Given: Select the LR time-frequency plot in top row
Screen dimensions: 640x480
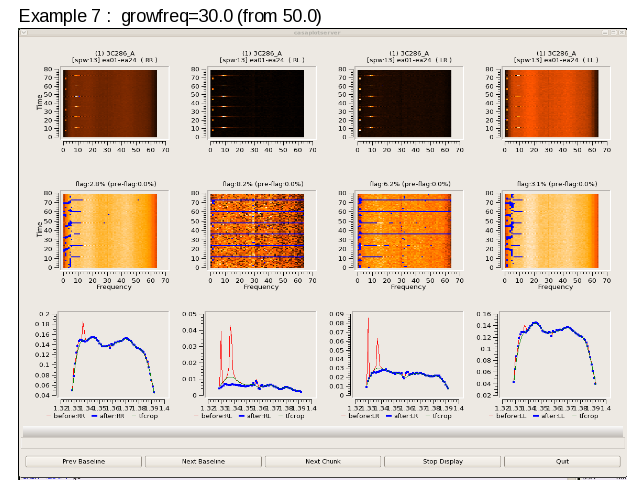Looking at the screenshot, I should 404,103.
